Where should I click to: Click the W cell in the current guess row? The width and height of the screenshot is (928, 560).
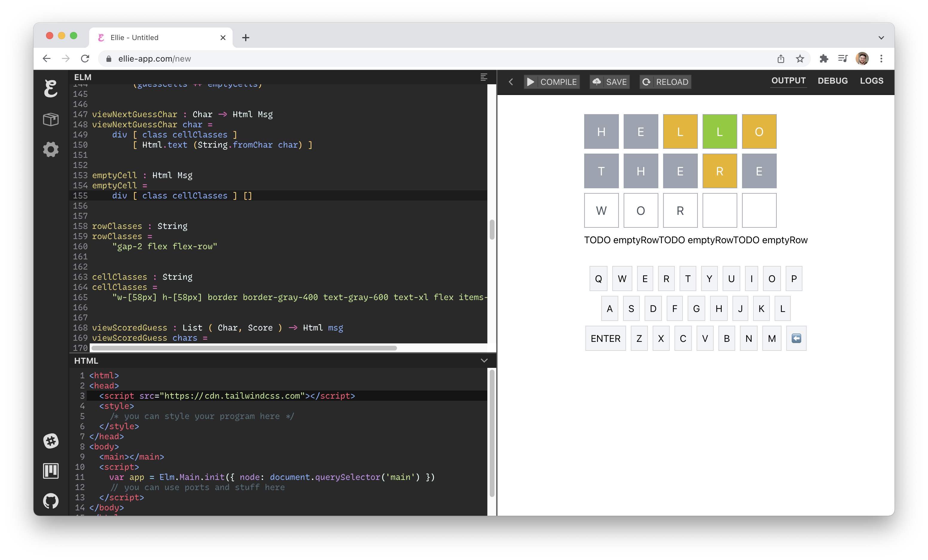[601, 210]
